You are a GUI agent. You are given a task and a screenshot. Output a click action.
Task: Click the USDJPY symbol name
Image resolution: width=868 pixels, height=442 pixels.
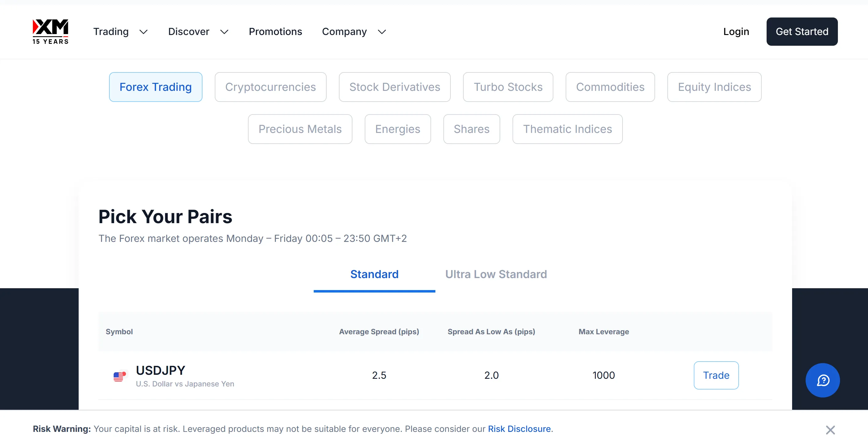click(x=160, y=370)
